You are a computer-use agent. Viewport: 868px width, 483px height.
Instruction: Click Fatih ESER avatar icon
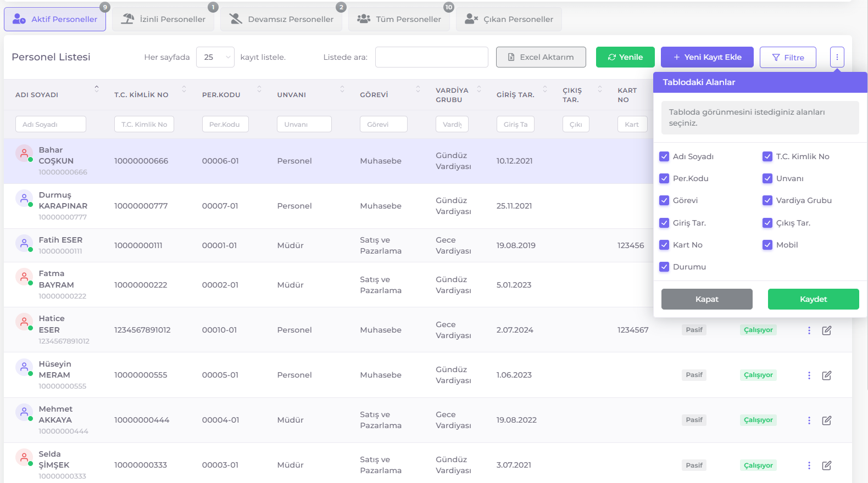click(x=24, y=243)
